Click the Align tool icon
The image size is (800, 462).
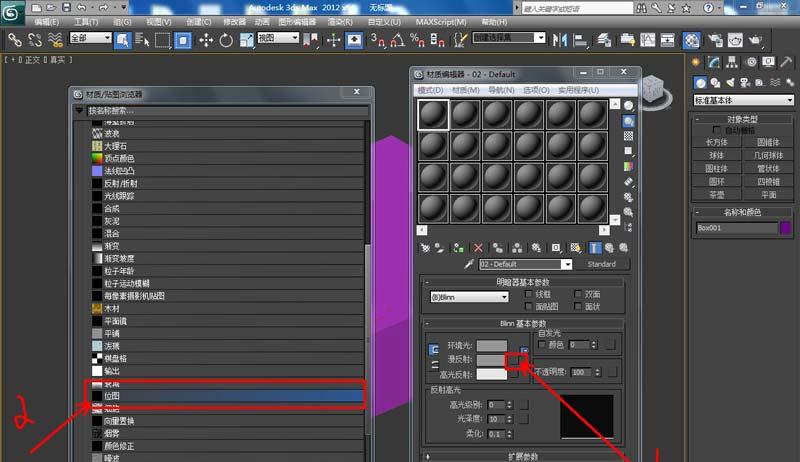point(580,40)
